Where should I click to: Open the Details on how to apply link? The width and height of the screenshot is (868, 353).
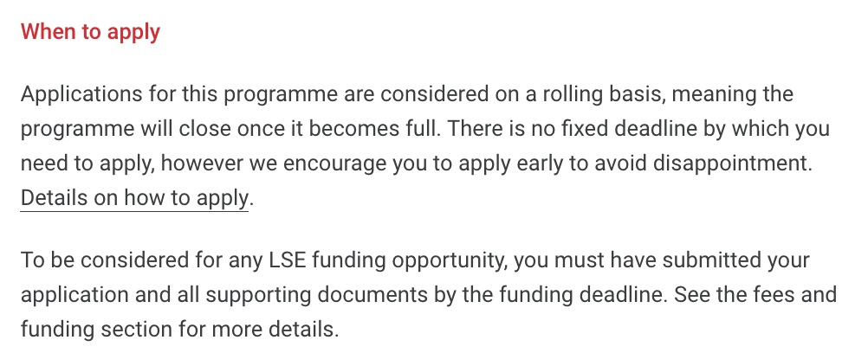tap(134, 198)
